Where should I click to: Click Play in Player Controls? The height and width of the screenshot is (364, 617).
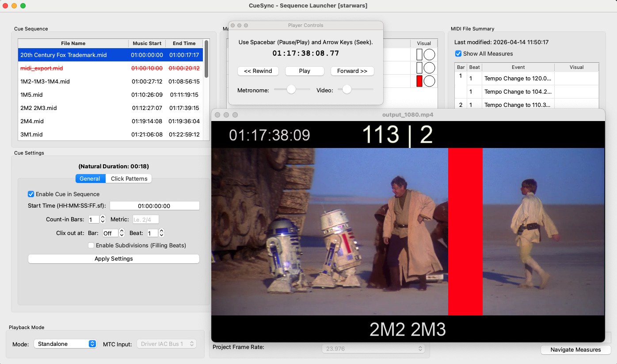[305, 71]
